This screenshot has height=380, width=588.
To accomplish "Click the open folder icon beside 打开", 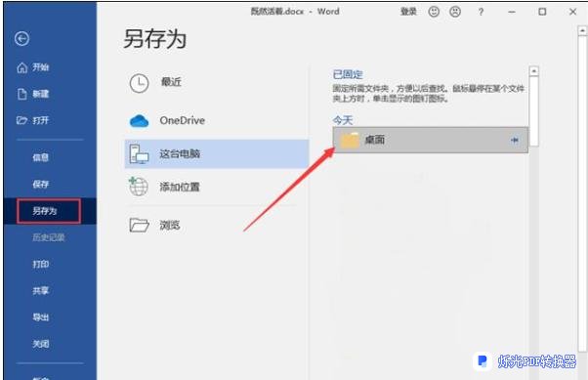I will click(x=21, y=120).
